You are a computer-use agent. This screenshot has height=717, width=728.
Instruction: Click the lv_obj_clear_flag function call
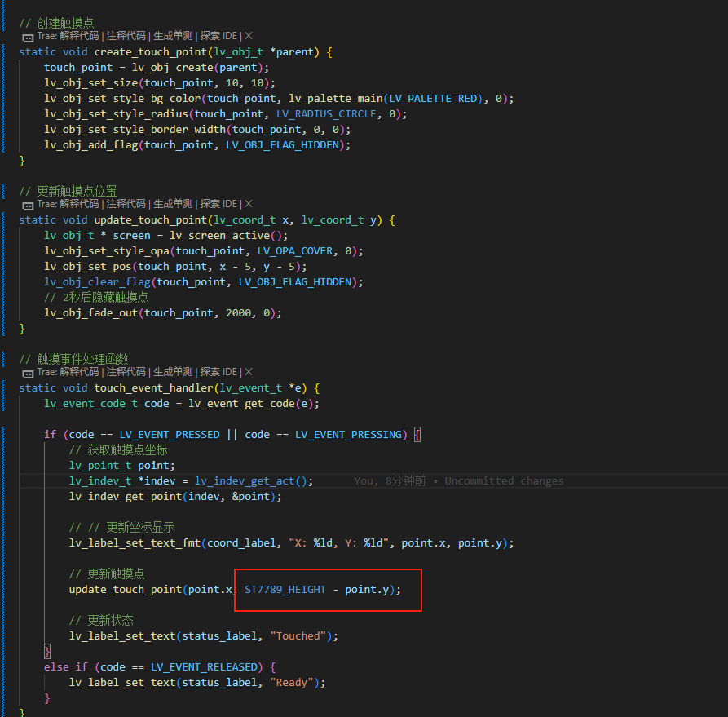coord(98,282)
